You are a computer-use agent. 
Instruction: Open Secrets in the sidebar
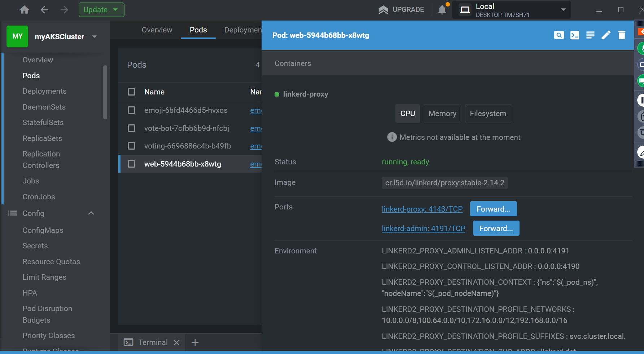point(35,246)
